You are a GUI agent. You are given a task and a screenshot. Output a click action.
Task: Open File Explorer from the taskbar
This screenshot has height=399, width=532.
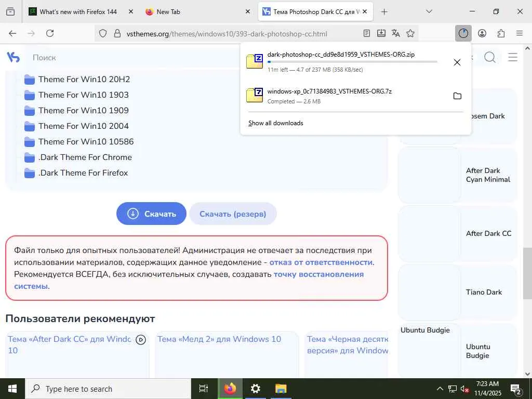click(281, 389)
